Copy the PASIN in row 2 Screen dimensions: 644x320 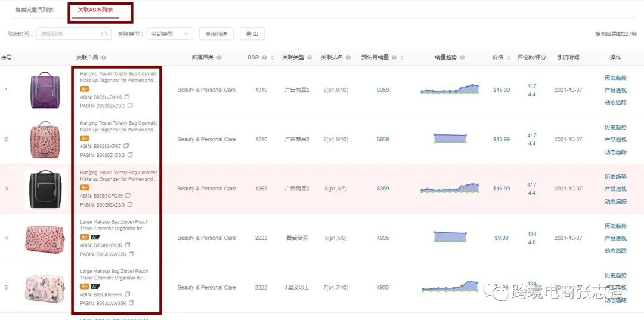click(130, 155)
